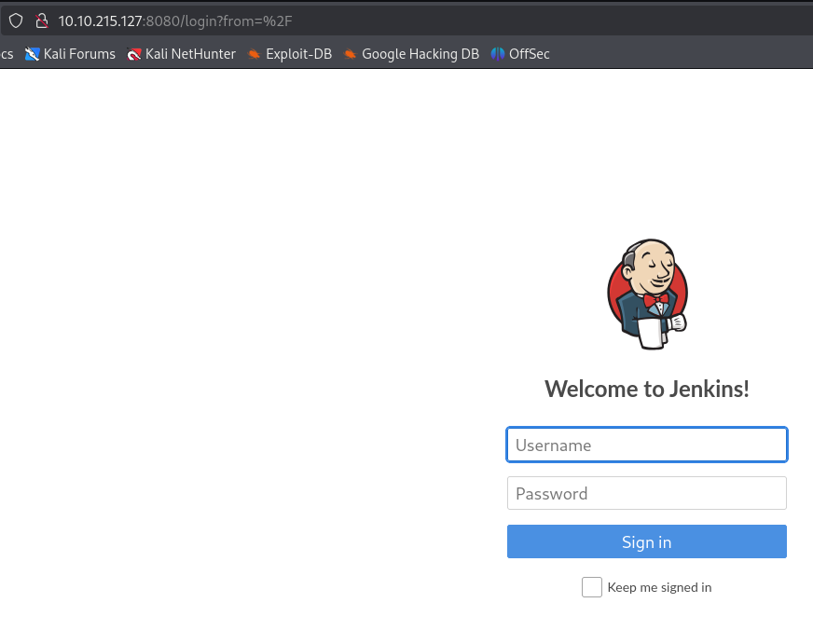Open the Exploit-DB bookmark
The image size is (813, 644).
pos(298,54)
